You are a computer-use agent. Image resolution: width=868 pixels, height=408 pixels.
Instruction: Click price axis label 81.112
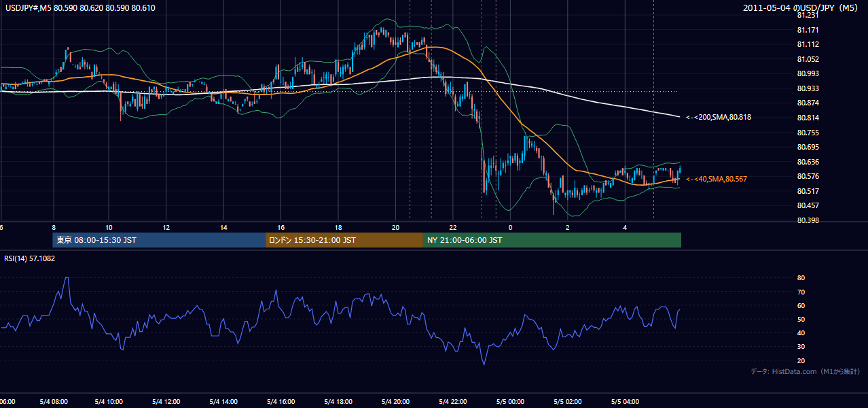(808, 44)
